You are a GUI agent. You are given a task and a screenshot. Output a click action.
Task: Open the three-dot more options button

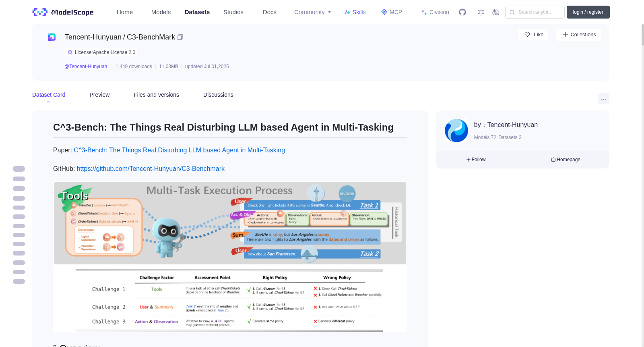tap(604, 99)
